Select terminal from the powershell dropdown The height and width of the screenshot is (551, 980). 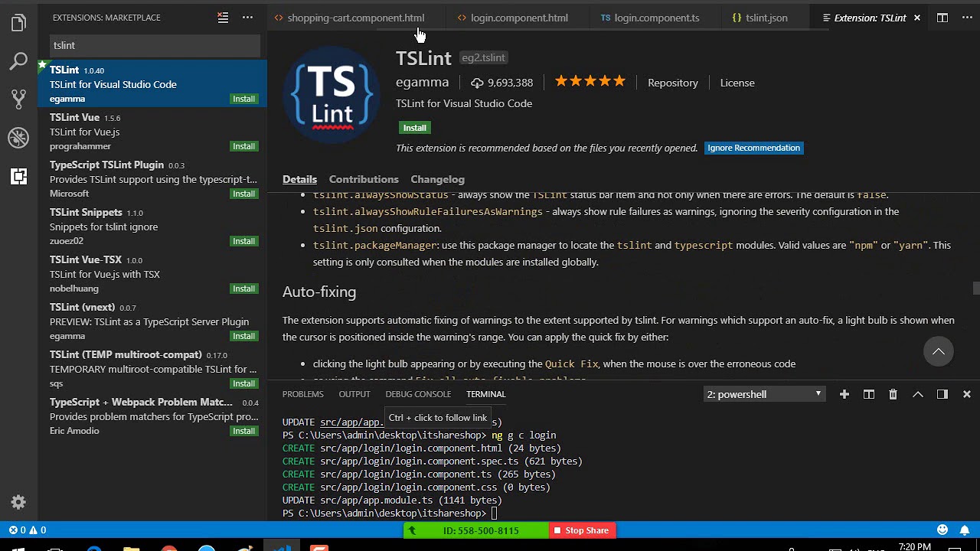click(x=764, y=394)
